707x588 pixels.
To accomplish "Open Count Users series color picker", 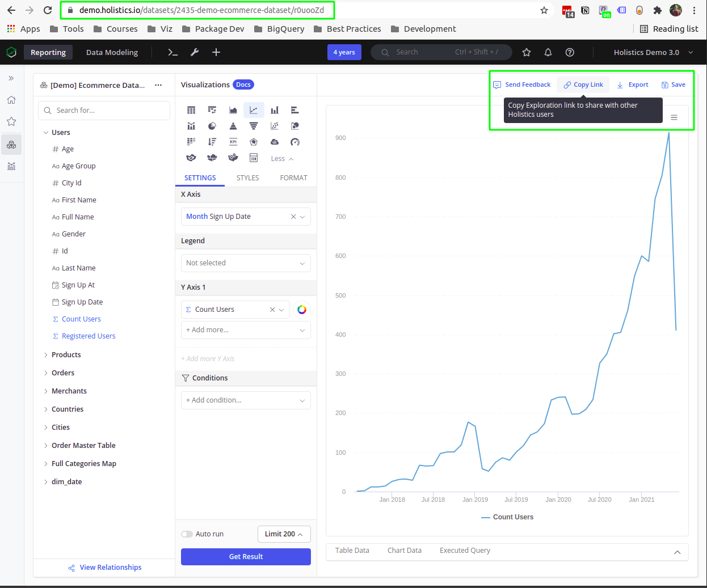I will coord(302,310).
